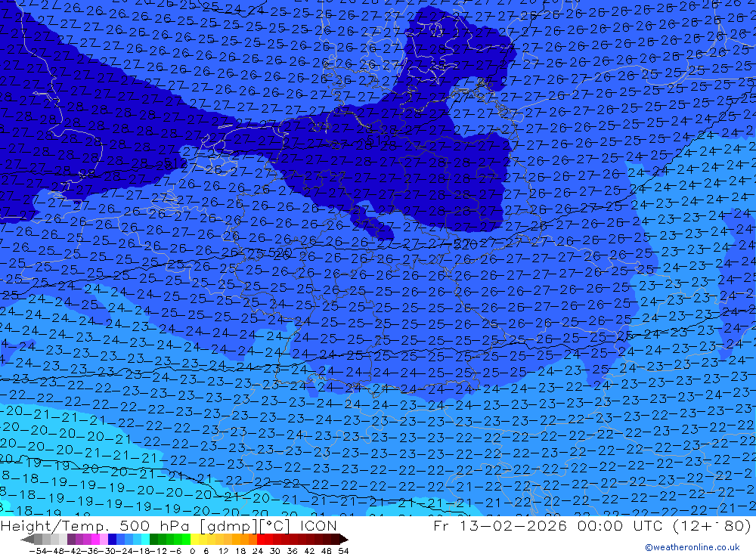Select the forecast date 13-02-2026 text
756x554 pixels.
(x=513, y=525)
